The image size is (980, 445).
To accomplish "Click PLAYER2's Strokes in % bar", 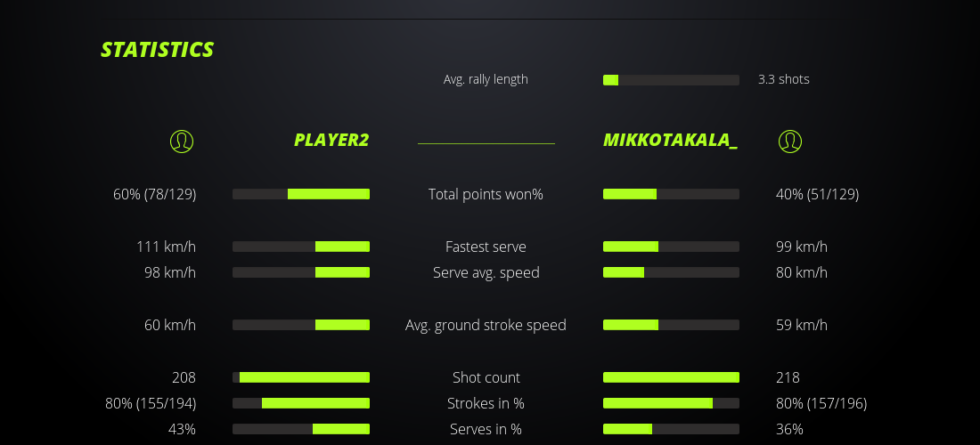I will [x=301, y=403].
